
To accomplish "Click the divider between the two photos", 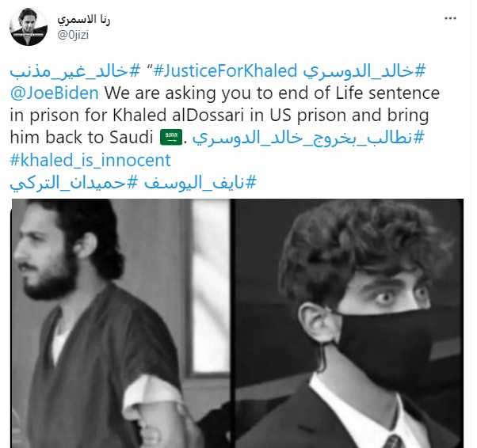I will 231,324.
